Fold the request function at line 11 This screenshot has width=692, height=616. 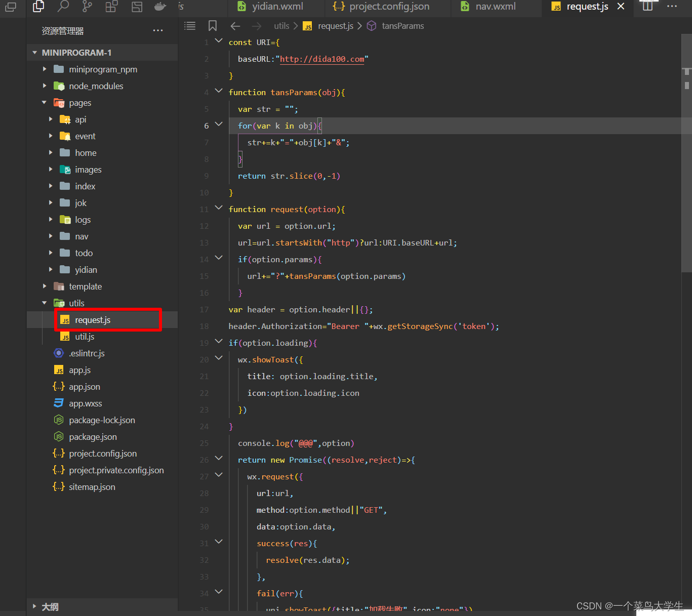click(219, 208)
